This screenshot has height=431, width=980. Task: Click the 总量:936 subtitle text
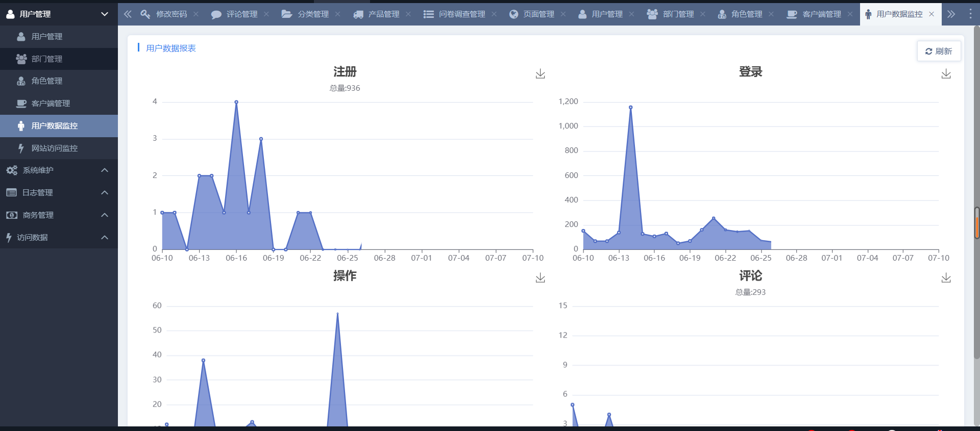(x=345, y=88)
